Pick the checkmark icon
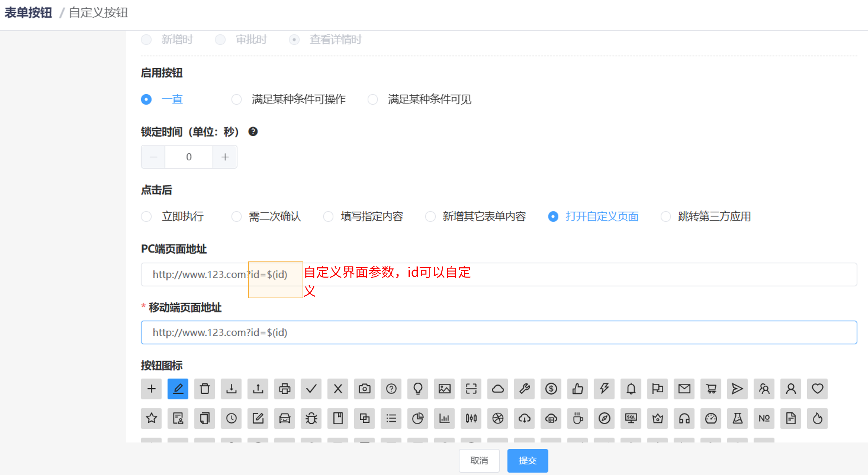The image size is (868, 475). 311,389
